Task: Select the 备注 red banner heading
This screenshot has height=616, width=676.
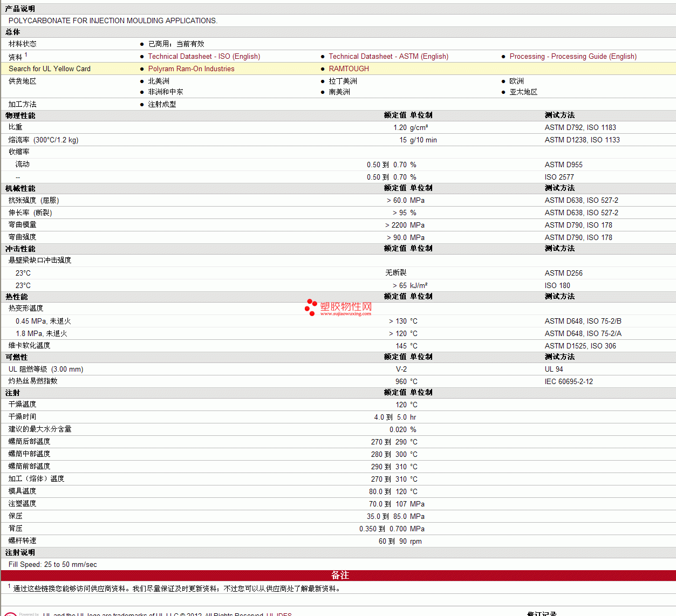Action: coord(340,575)
